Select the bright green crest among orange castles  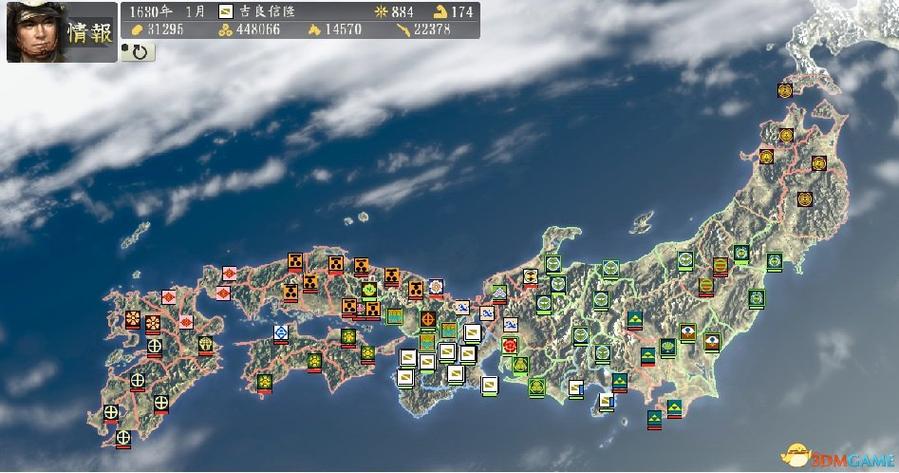point(369,291)
